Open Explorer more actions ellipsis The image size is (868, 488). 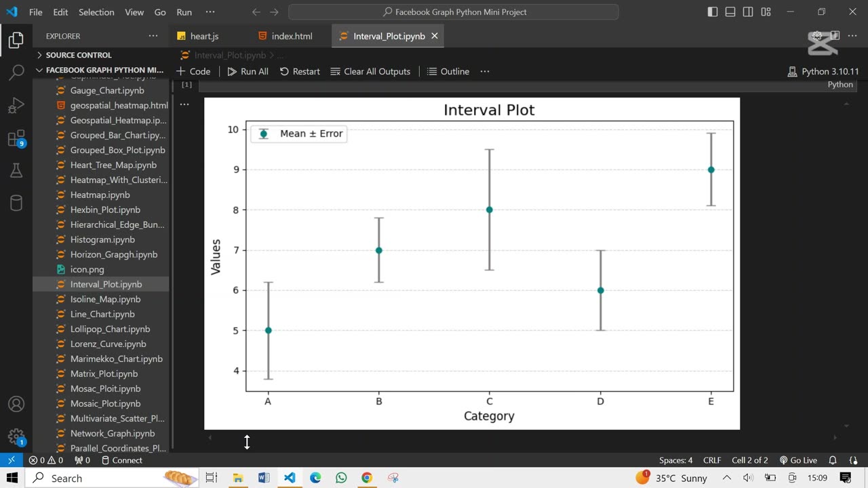point(153,36)
